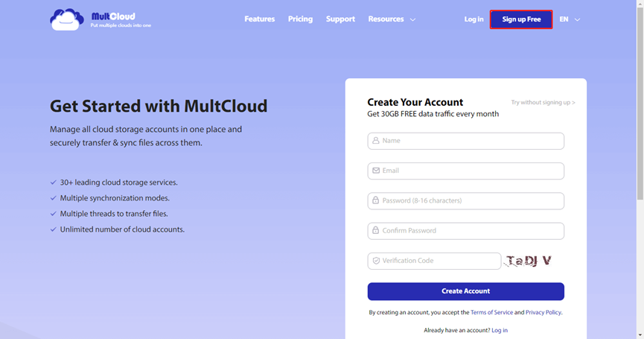Click 'Try without signing up' link
Viewport: 644px width, 339px height.
click(x=543, y=103)
